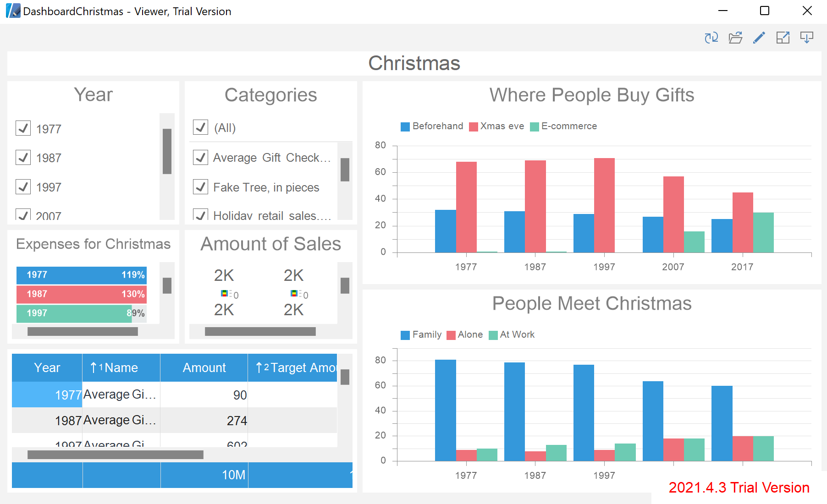Click 2007 Beforehand bar in gifts chart
Screen dimensions: 827x504
[653, 235]
